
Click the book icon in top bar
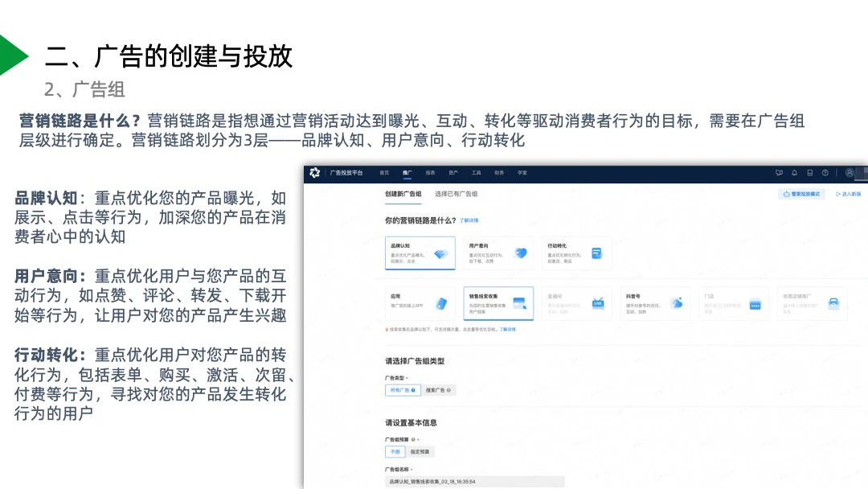pyautogui.click(x=809, y=172)
